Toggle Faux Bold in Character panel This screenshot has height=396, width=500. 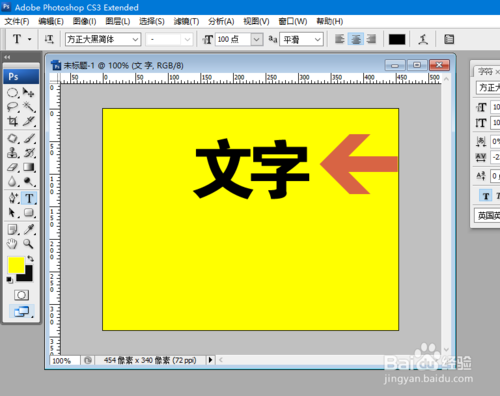coord(486,196)
